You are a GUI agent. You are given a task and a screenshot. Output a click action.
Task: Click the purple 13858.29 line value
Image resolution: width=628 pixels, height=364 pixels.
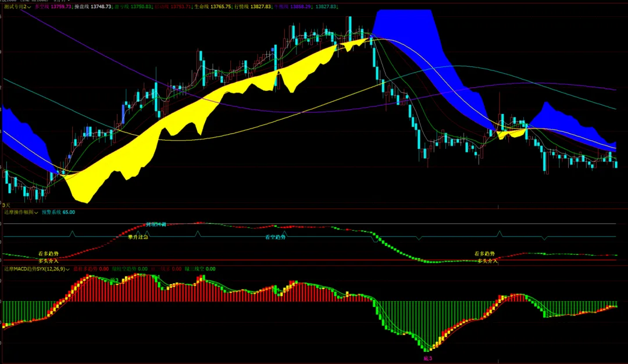coord(301,7)
